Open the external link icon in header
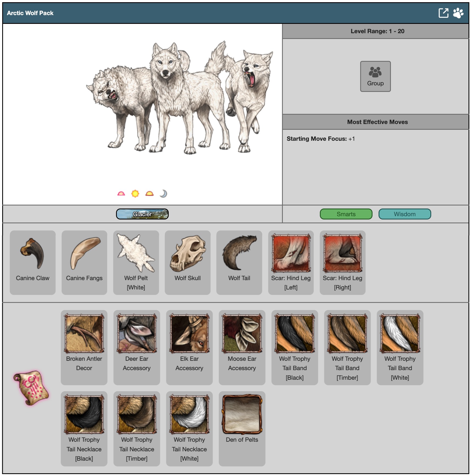 pos(443,13)
